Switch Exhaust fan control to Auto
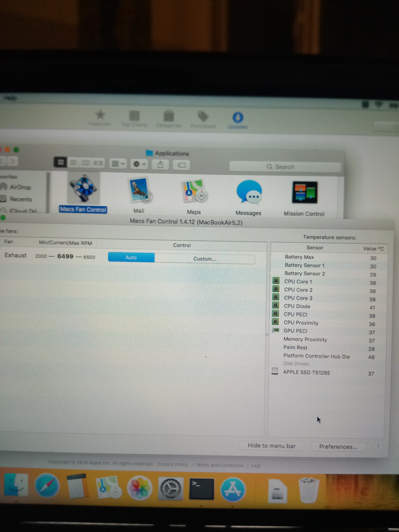 click(x=131, y=257)
